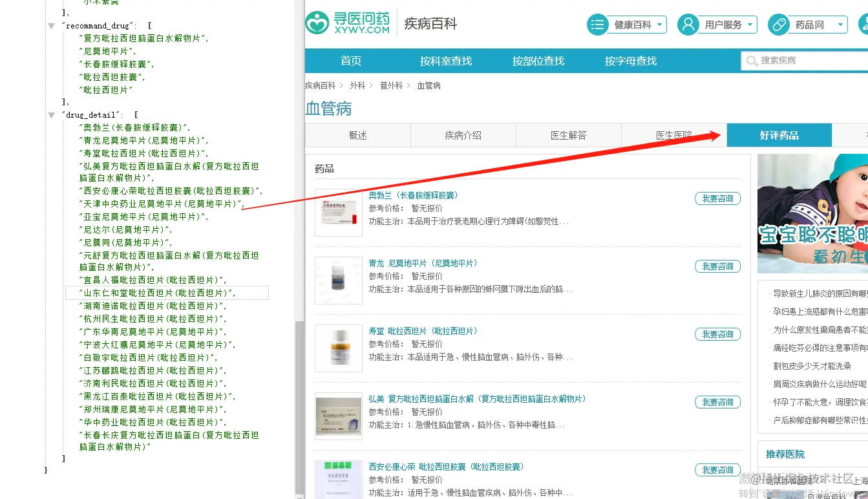Screen dimensions: 868x499
Task: Click the XYWY.COM site logo
Action: click(348, 23)
